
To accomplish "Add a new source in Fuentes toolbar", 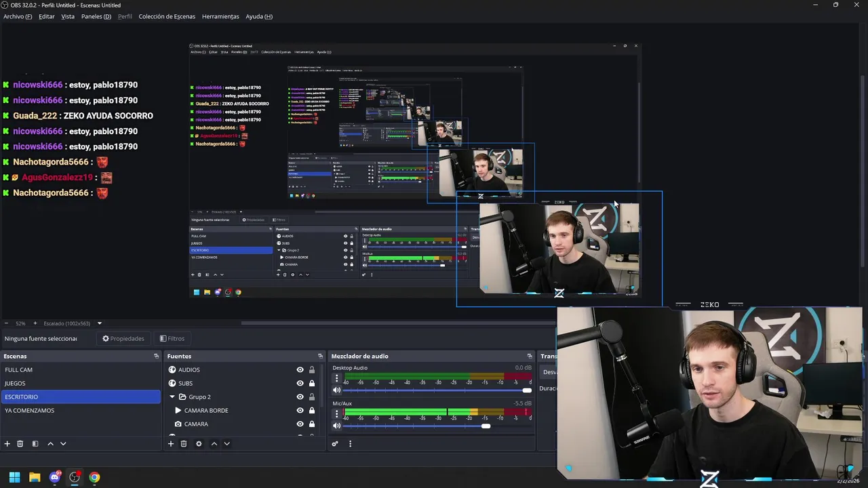I will click(x=171, y=444).
